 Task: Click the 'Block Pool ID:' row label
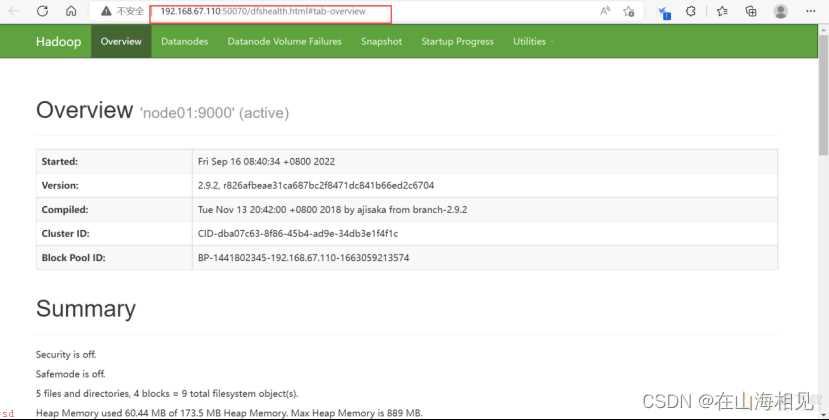73,258
